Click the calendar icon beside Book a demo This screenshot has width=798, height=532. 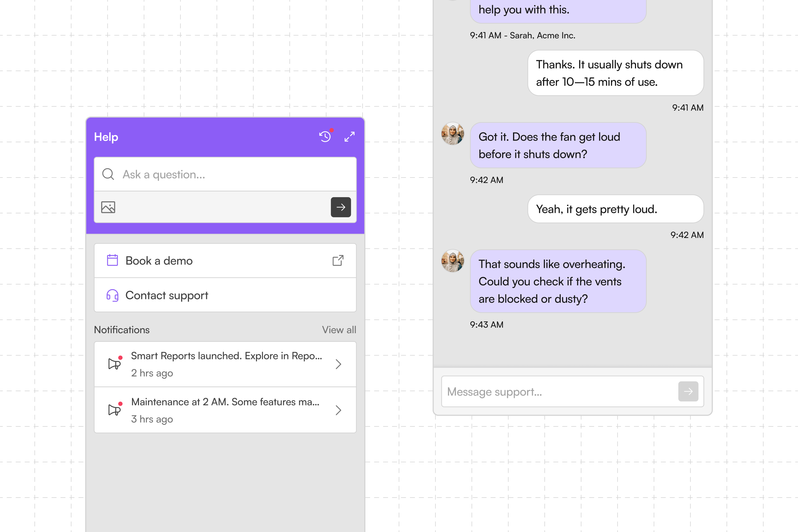[x=112, y=260]
